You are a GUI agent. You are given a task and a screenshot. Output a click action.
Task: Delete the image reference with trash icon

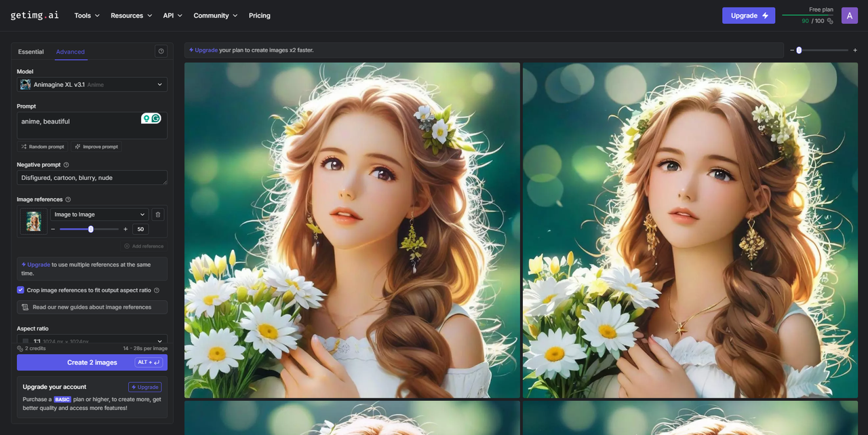[158, 214]
